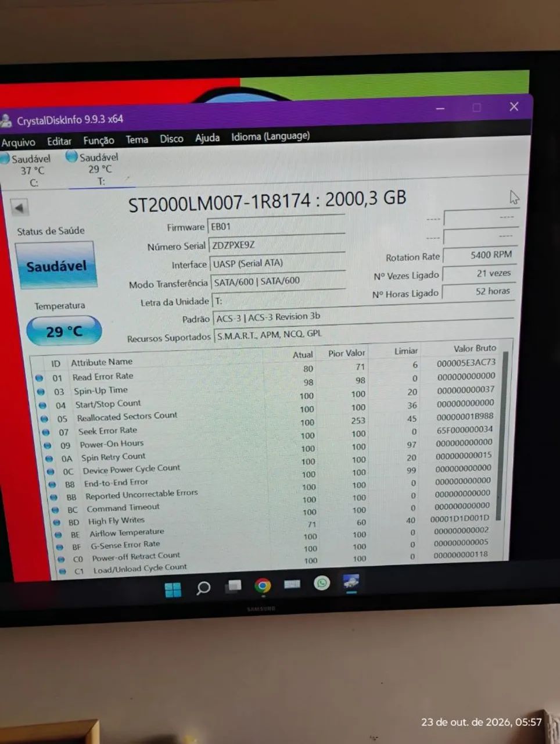Click the Attribute Name column header

click(x=102, y=362)
